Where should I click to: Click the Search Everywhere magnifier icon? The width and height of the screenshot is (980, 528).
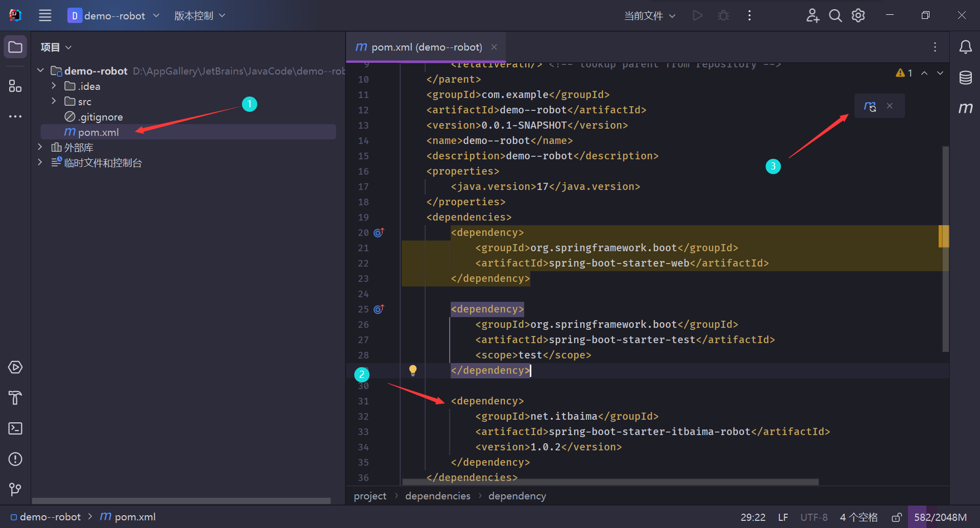835,16
